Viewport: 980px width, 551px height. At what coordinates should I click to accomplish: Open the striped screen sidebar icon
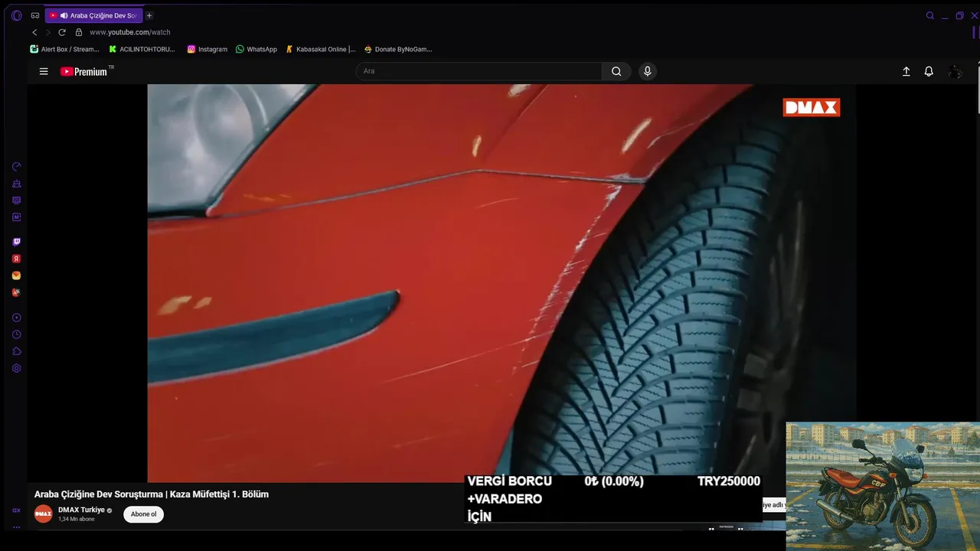pyautogui.click(x=16, y=200)
